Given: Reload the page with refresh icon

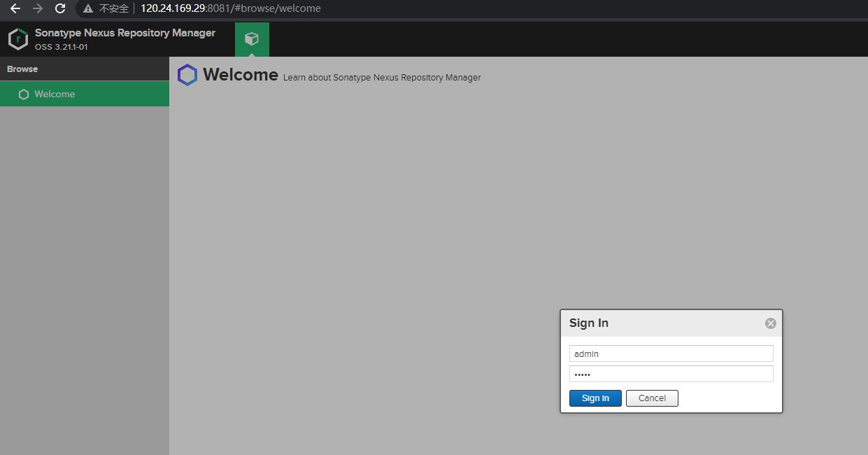Looking at the screenshot, I should pos(60,8).
